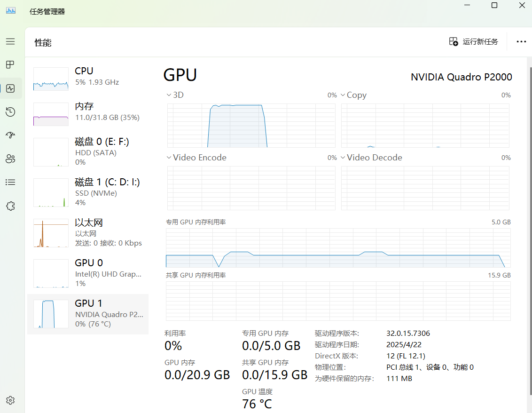This screenshot has width=532, height=413.
Task: Open the Details list icon
Action: [x=10, y=183]
